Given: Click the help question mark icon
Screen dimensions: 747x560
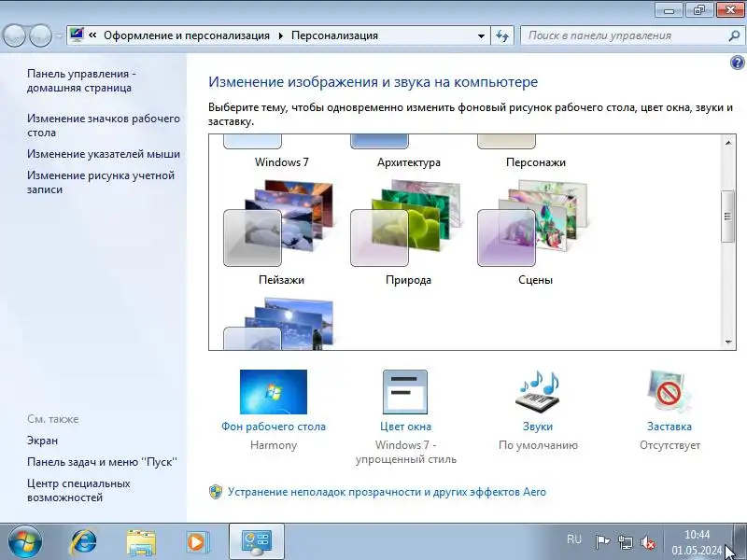Looking at the screenshot, I should (x=737, y=63).
